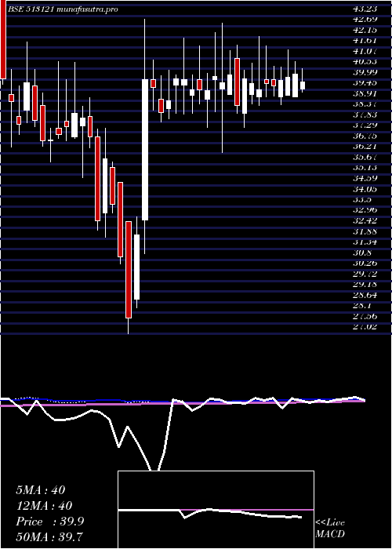392x549 pixels.
Task: Select the 27.02 price axis label
Action: (365, 327)
